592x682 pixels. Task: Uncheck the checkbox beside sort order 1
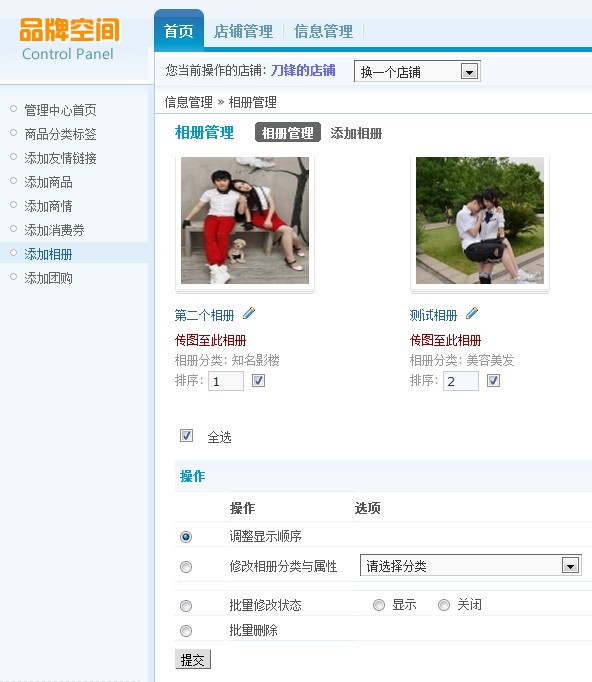pyautogui.click(x=258, y=381)
